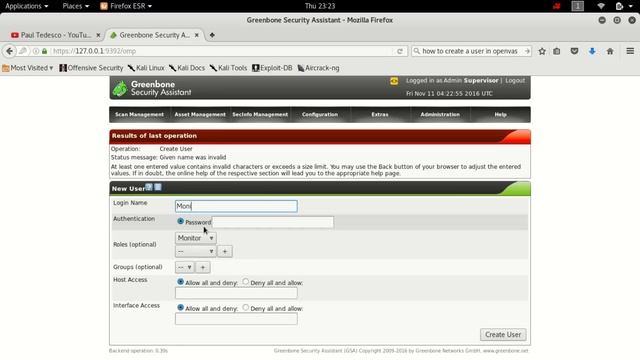Expand the Most Visited bookmarks folder
This screenshot has width=640, height=360.
point(28,68)
